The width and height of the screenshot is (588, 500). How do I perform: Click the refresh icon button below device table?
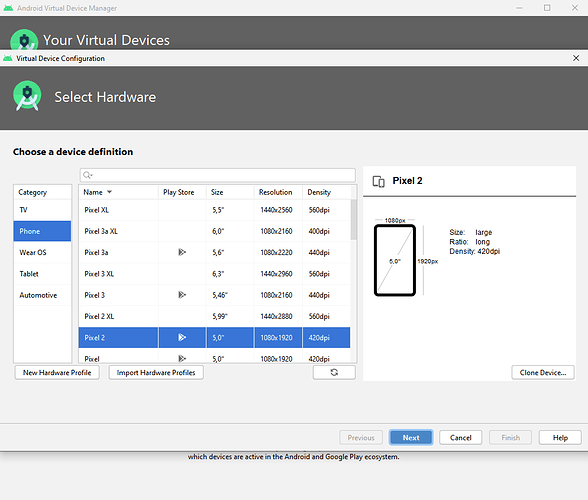coord(334,372)
